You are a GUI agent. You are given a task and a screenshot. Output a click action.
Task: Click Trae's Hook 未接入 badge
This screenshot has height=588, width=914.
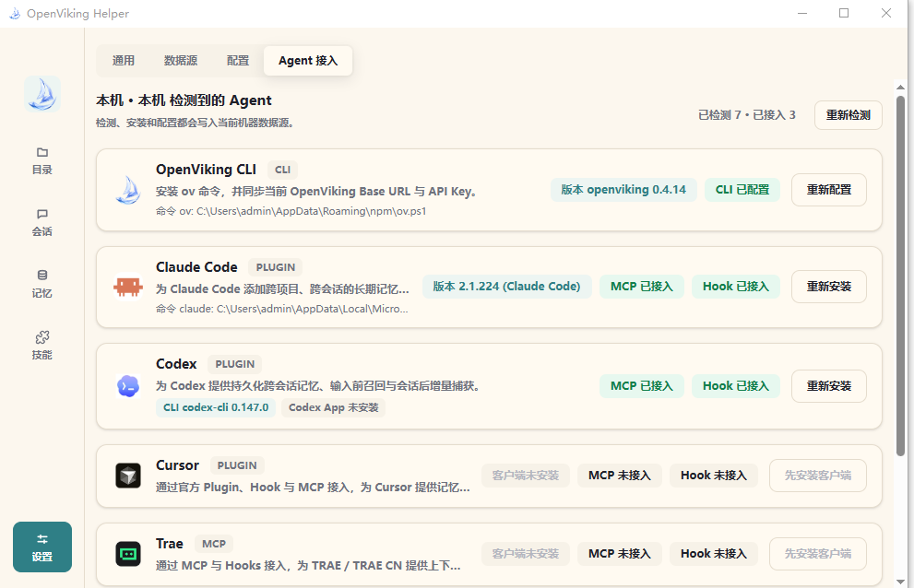tap(714, 554)
